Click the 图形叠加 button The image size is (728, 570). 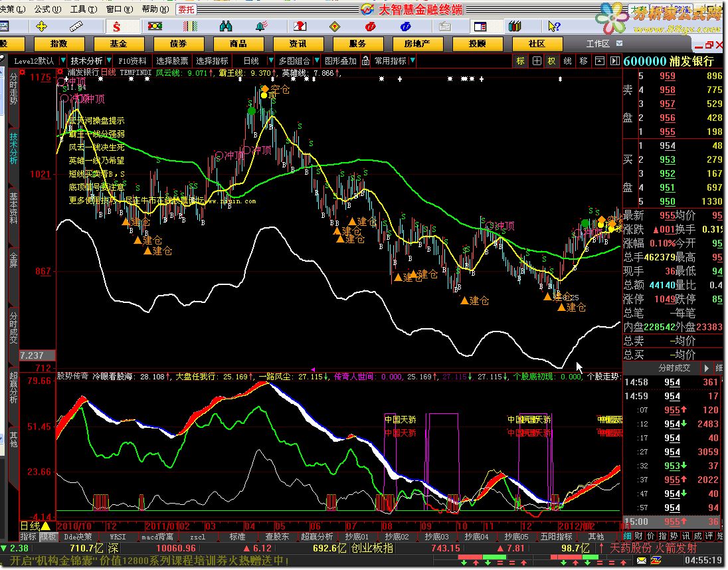pyautogui.click(x=340, y=61)
